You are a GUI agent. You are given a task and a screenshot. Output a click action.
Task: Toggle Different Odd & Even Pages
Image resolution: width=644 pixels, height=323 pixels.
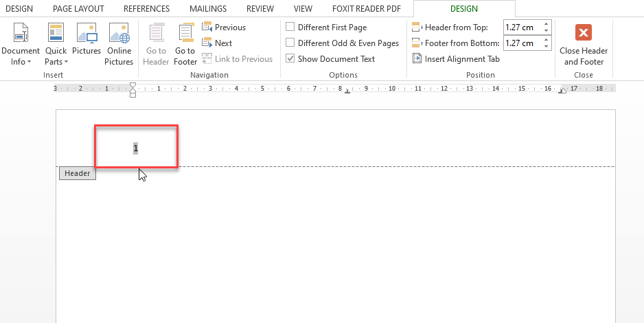(x=290, y=43)
